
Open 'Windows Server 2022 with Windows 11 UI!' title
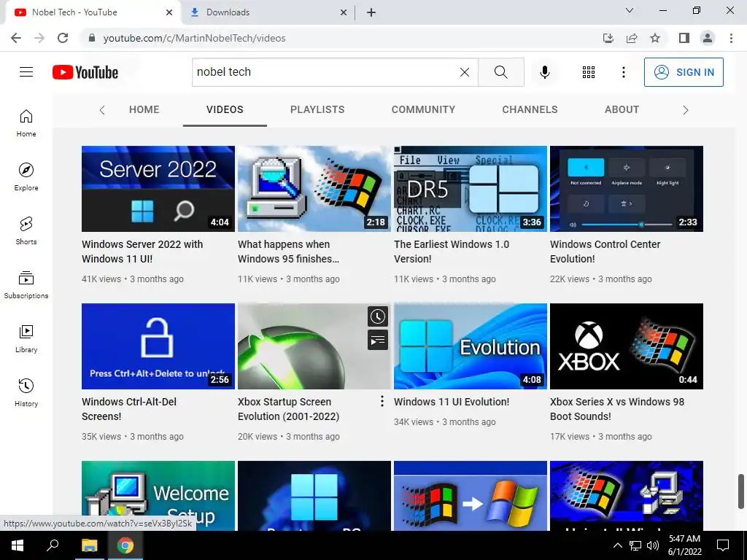tap(142, 252)
